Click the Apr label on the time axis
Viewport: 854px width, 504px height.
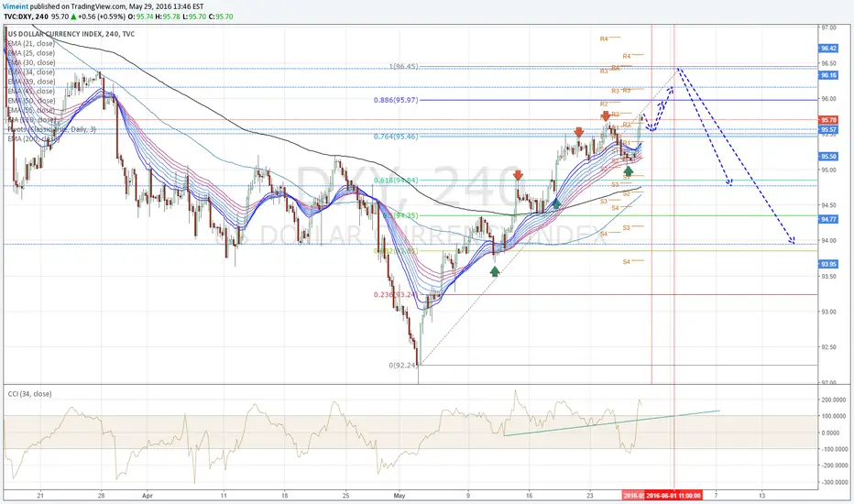click(147, 496)
